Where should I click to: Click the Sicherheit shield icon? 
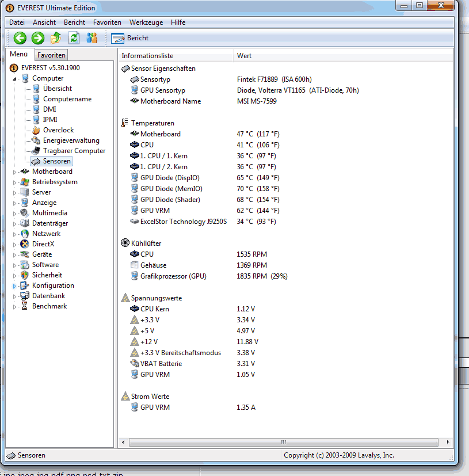pos(25,275)
